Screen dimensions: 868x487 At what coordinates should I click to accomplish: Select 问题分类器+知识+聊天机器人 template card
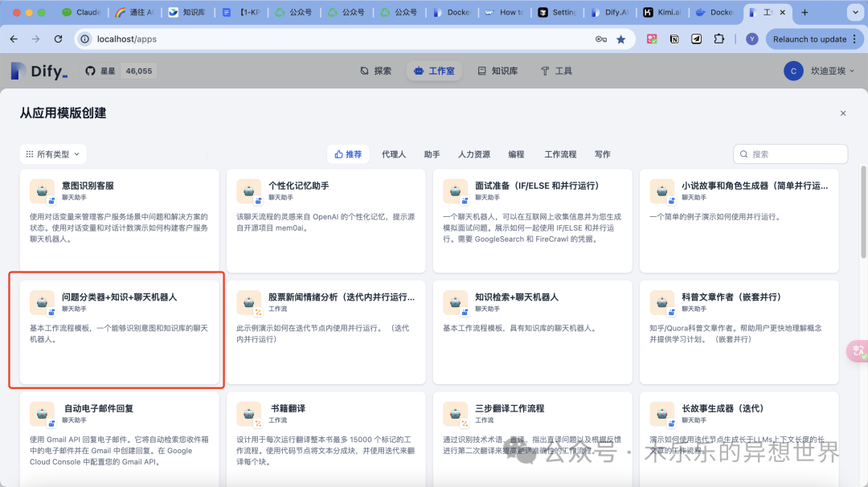115,331
